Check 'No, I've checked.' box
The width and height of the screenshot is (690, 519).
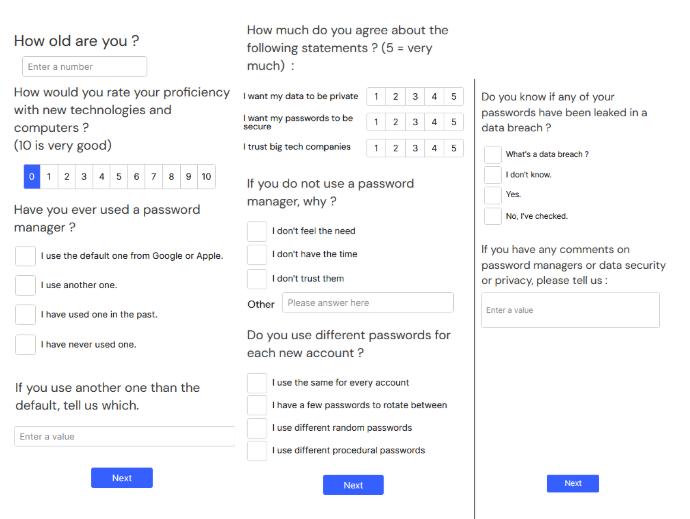click(493, 216)
